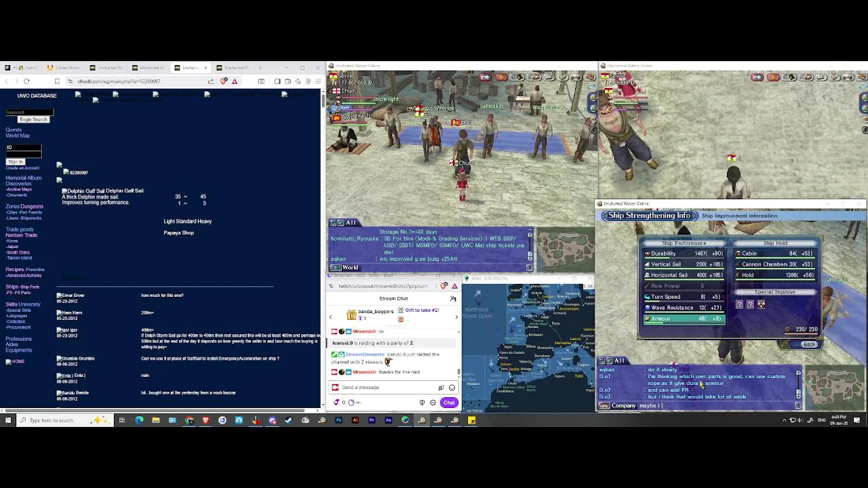
Task: Open Brave Shields icon in database browser
Action: coord(224,81)
